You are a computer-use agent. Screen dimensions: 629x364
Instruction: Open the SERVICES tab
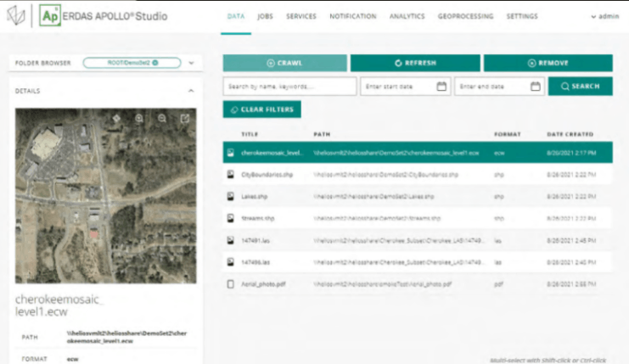click(301, 16)
